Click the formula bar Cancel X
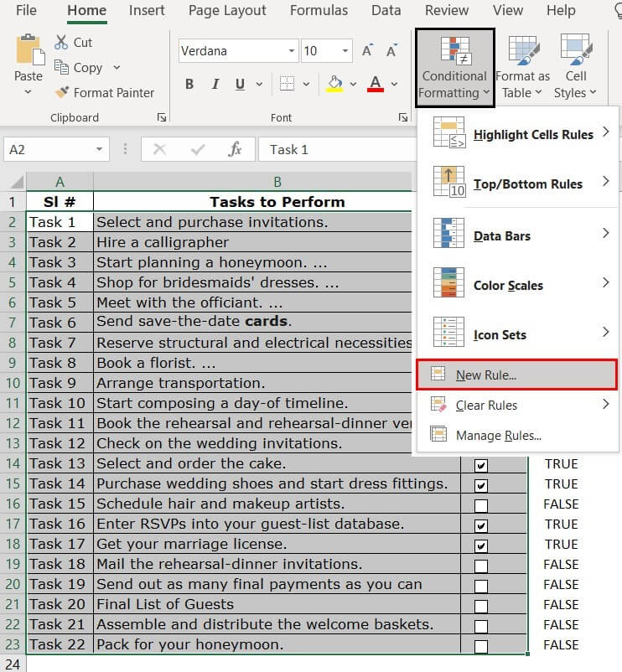This screenshot has height=672, width=622. (159, 149)
